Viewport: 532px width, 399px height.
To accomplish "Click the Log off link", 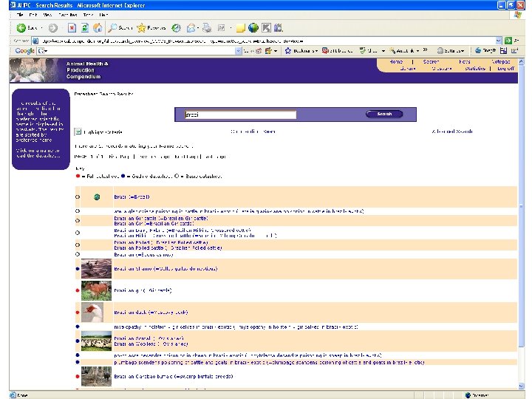I will 505,69.
